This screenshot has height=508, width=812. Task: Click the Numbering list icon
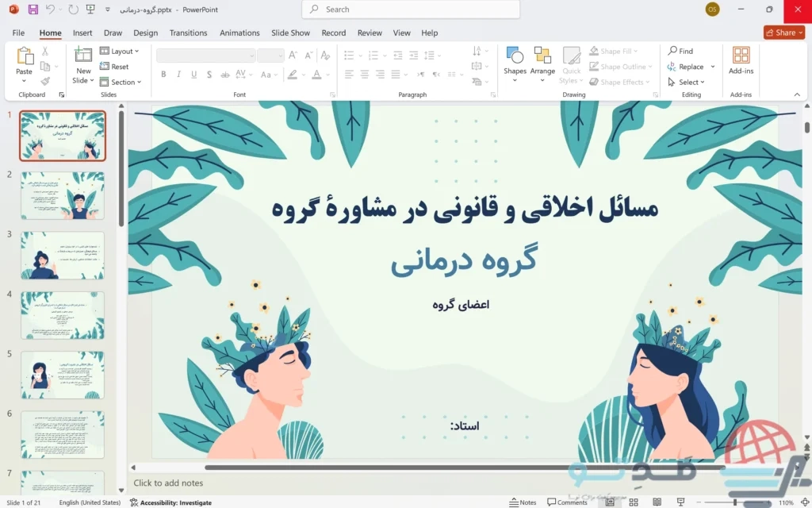click(x=373, y=55)
